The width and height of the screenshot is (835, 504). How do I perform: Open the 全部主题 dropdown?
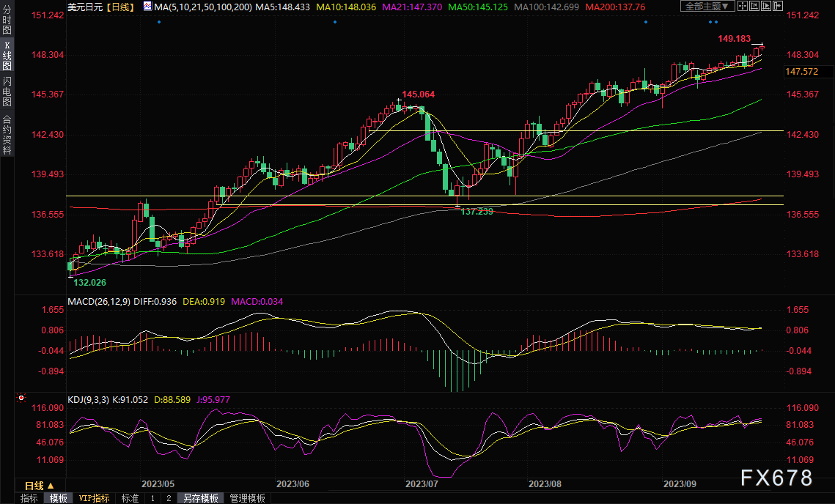click(707, 7)
